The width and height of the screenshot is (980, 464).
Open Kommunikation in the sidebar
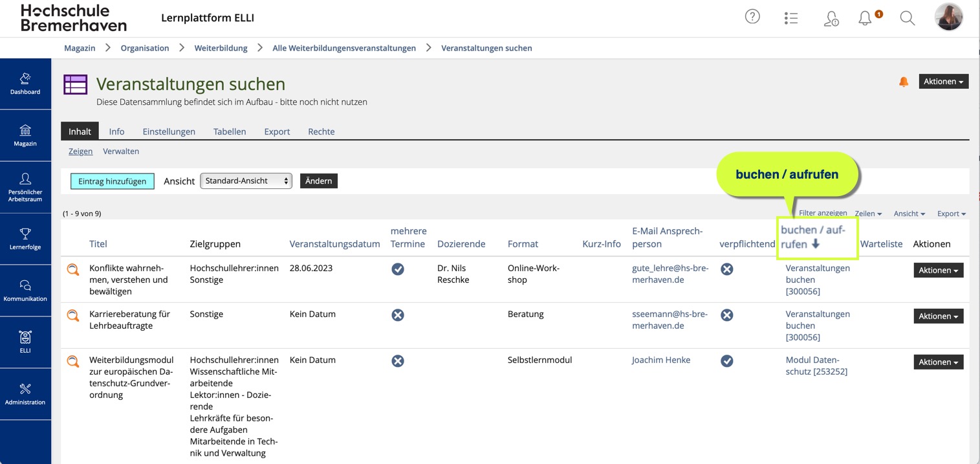pos(25,291)
